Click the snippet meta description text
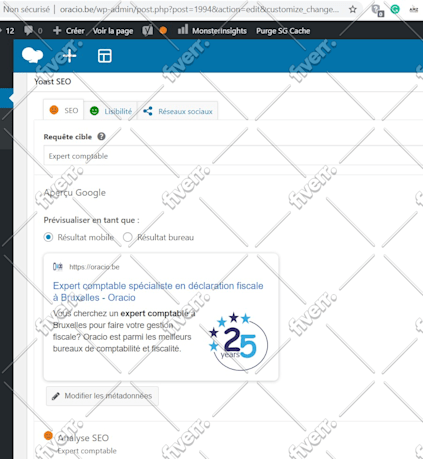Image resolution: width=423 pixels, height=459 pixels. click(124, 331)
